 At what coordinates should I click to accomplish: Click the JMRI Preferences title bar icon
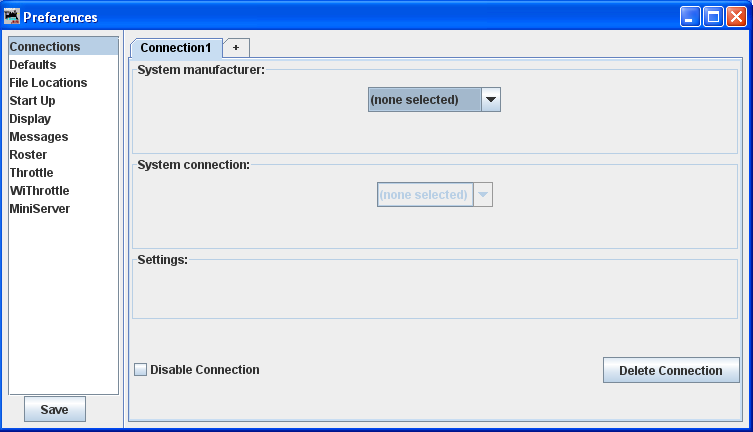point(12,17)
